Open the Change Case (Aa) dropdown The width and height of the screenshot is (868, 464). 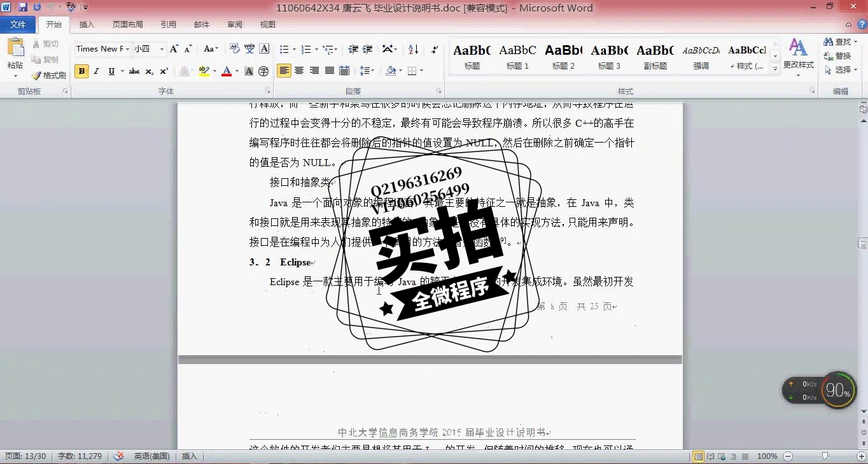coord(211,49)
